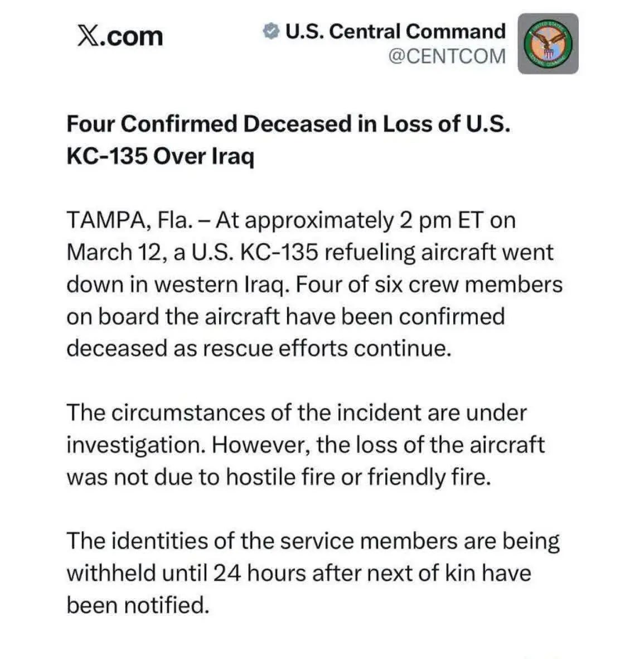
Task: Click "KC-135 Over Iraq" in the headline
Action: [x=160, y=156]
